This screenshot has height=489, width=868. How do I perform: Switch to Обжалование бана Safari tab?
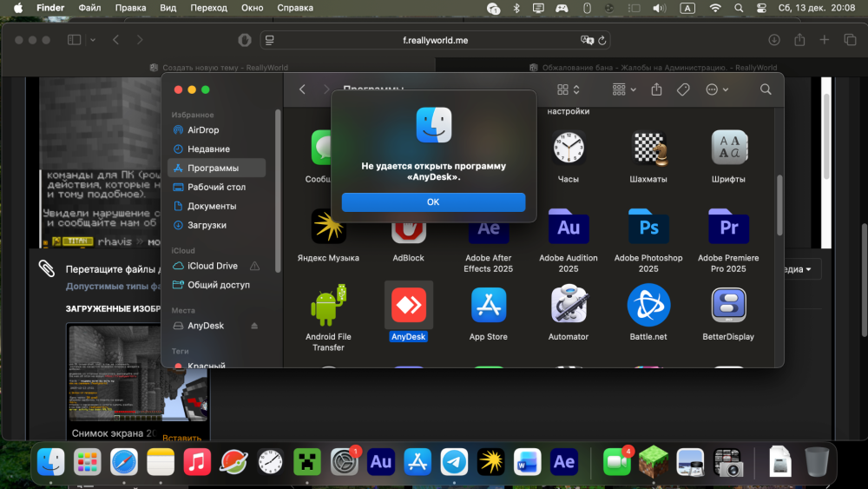[653, 68]
